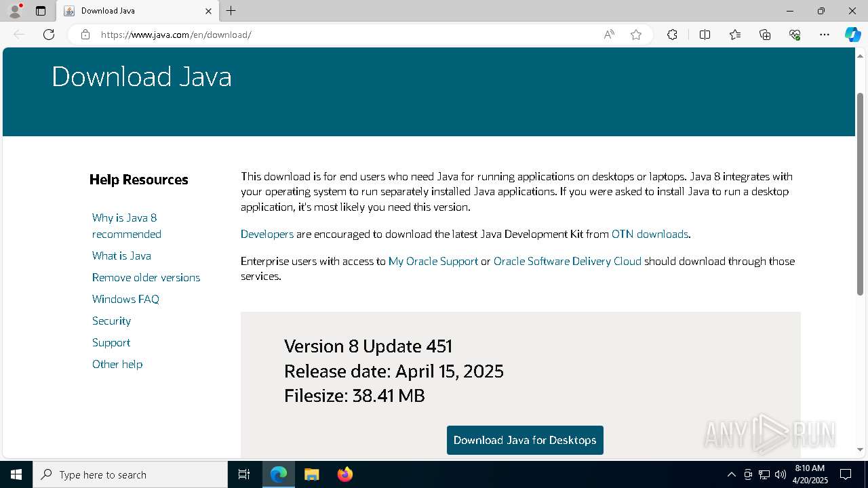
Task: Click the taskbar search box
Action: tap(130, 474)
